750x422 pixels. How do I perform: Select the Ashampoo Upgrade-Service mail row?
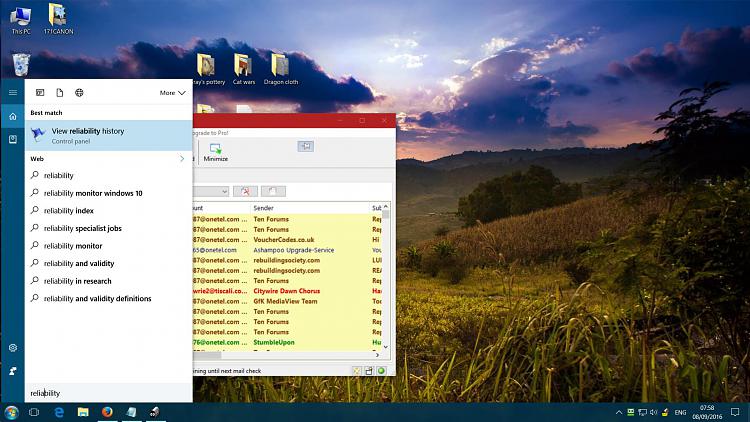point(287,250)
